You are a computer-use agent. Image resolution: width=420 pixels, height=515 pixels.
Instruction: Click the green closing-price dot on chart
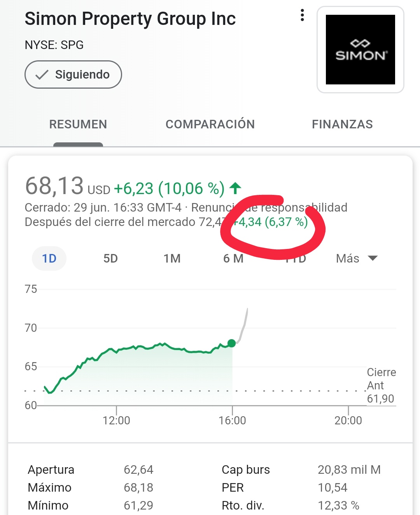tap(231, 343)
